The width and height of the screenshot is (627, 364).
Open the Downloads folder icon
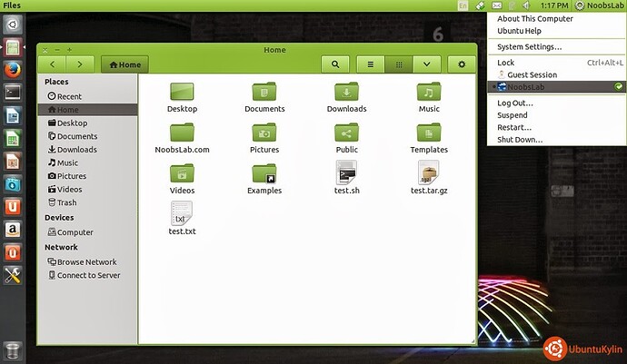[346, 93]
